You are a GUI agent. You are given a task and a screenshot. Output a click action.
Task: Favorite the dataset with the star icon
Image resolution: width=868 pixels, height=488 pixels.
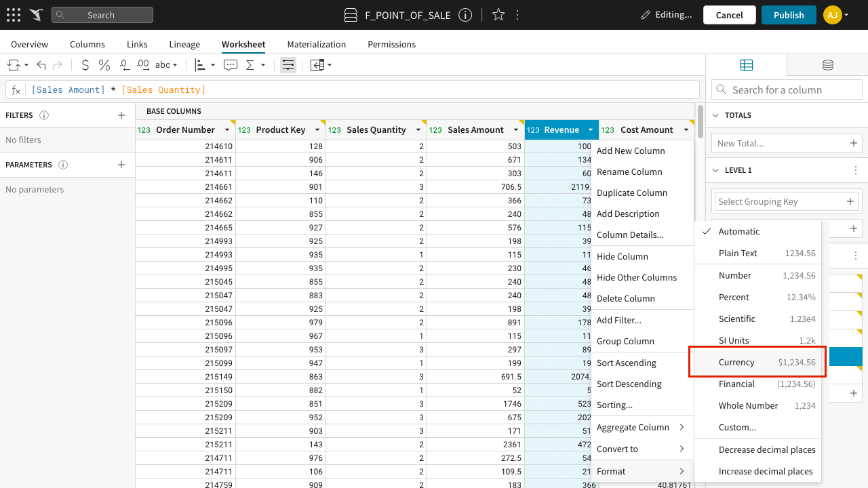[x=498, y=15]
